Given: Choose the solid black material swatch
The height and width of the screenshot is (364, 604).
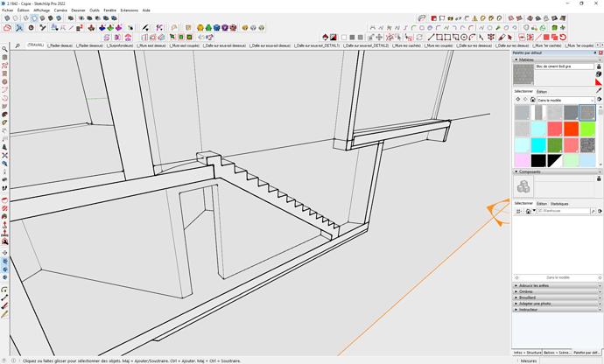Looking at the screenshot, I should point(538,161).
